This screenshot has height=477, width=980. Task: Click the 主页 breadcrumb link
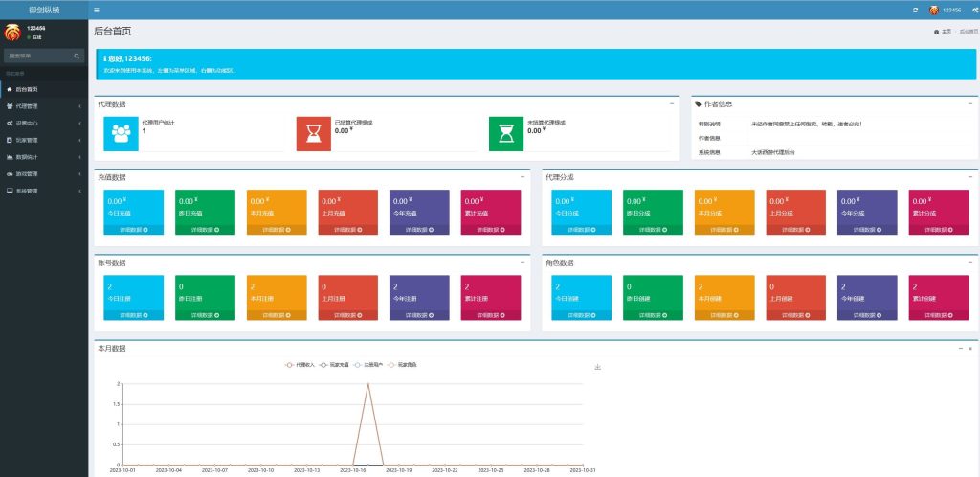(x=944, y=32)
